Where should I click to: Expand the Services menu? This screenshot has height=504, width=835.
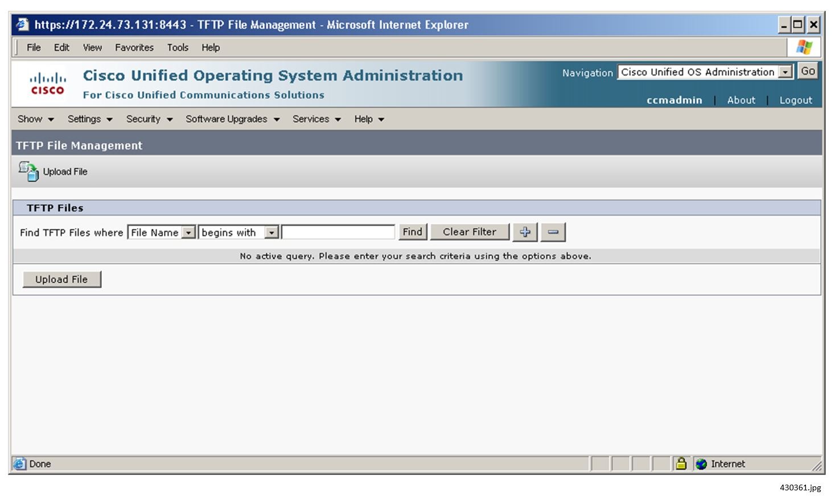pos(316,119)
